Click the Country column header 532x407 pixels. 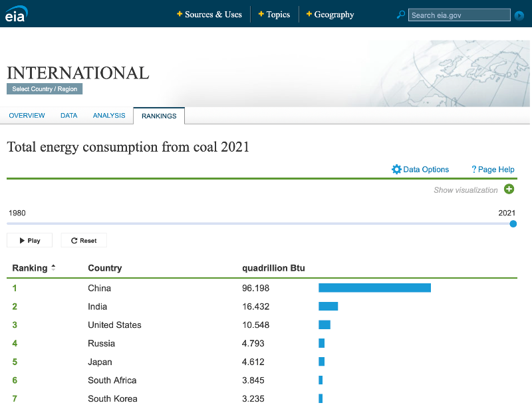tap(105, 268)
